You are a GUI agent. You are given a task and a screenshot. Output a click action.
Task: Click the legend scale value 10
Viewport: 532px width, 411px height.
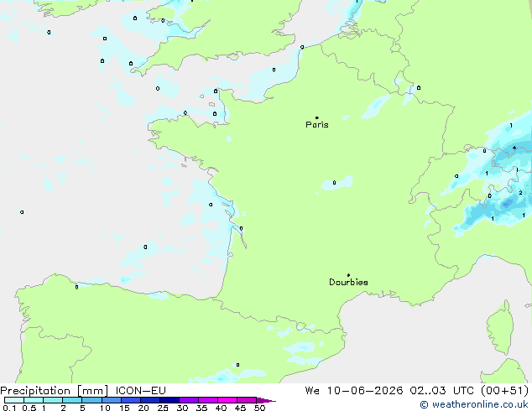click(105, 408)
